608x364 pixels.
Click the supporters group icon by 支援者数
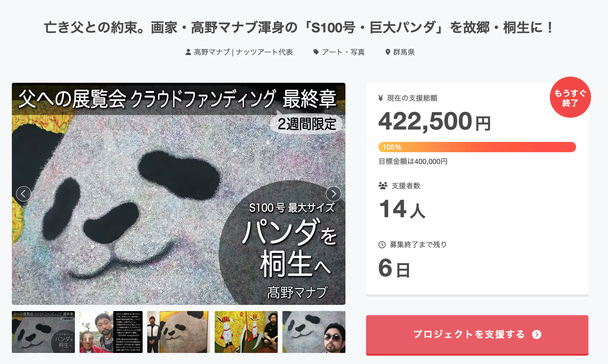[x=383, y=186]
